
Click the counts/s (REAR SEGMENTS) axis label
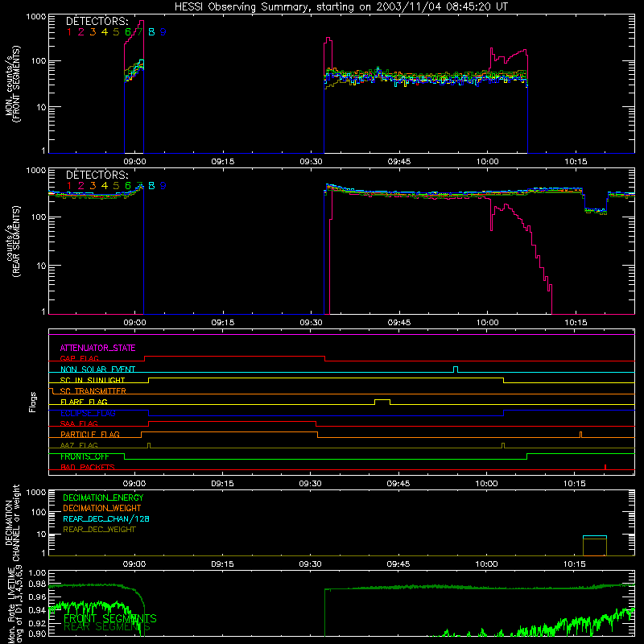tap(12, 242)
